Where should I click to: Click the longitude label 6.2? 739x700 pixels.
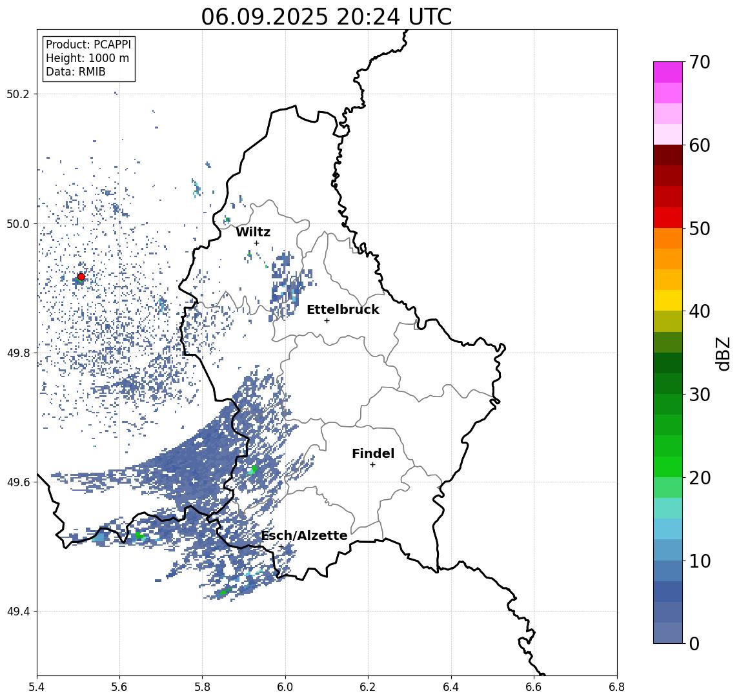point(368,687)
